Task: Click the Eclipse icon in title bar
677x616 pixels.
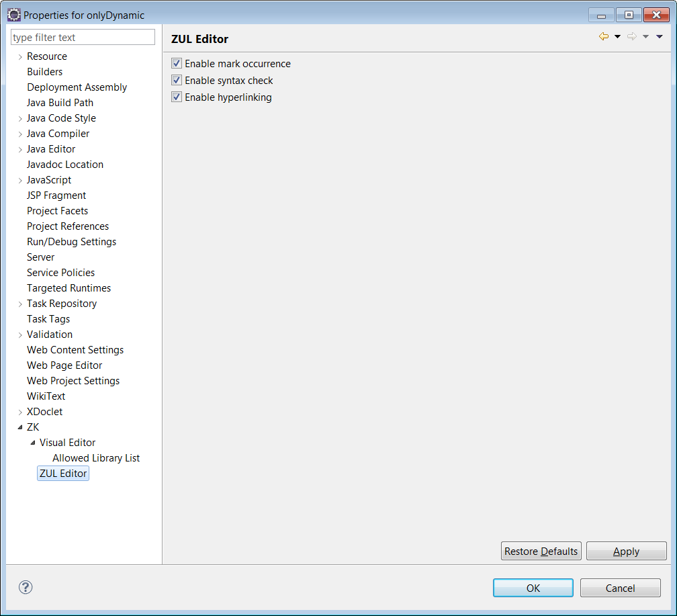Action: click(x=14, y=15)
